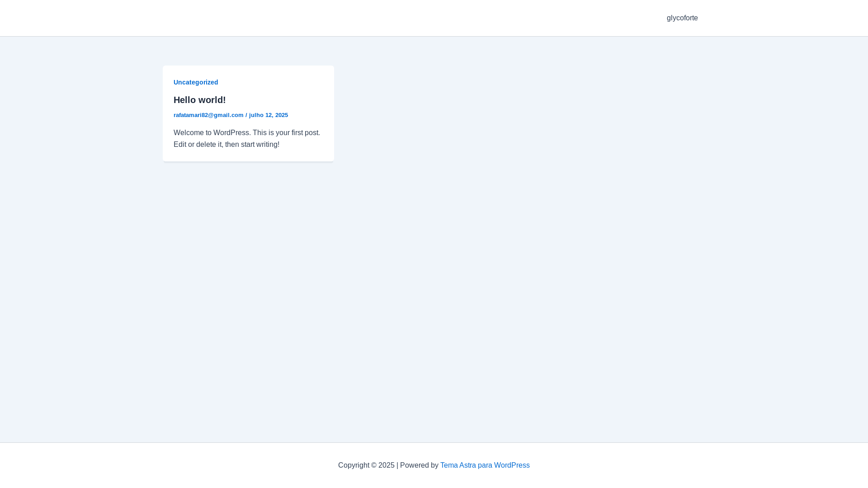Click the date julho 12, 2025

269,115
